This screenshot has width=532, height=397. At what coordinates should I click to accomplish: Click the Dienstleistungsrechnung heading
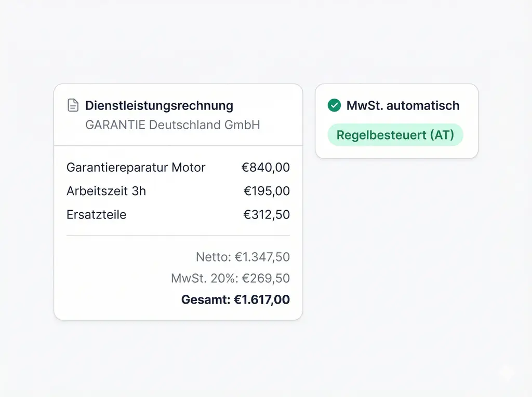(x=159, y=105)
